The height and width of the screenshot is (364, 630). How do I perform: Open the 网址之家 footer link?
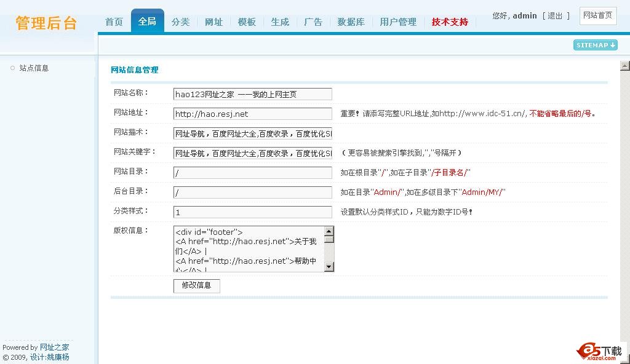[54, 347]
